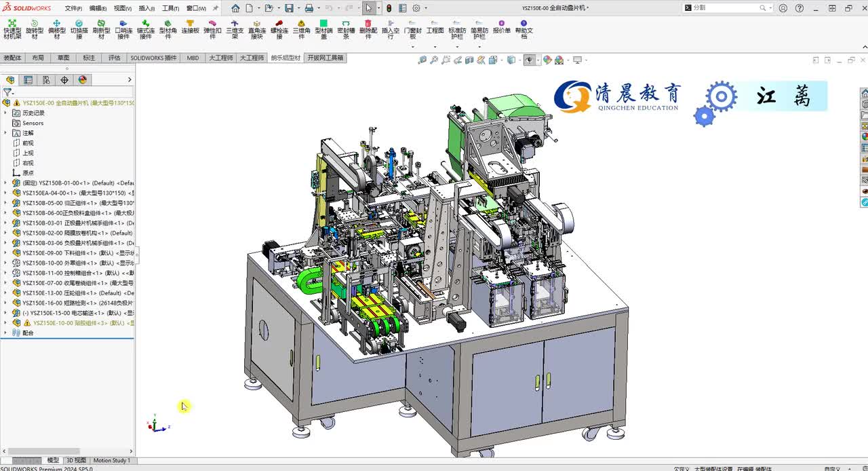Switch to the MBD tab
The width and height of the screenshot is (868, 471).
[193, 58]
